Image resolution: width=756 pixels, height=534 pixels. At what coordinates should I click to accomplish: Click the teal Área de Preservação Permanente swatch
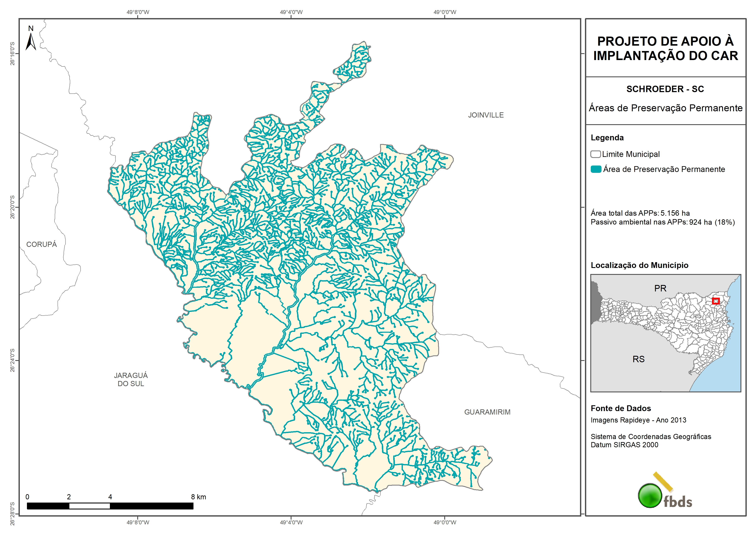pos(596,169)
